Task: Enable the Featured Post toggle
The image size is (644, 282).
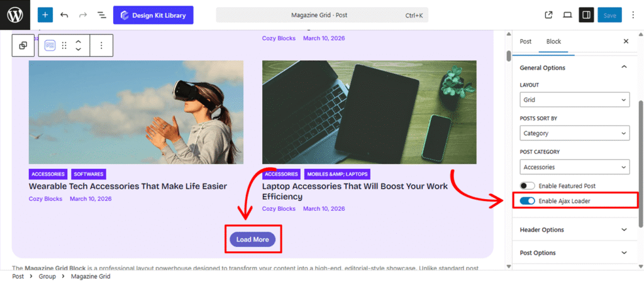Action: [527, 186]
